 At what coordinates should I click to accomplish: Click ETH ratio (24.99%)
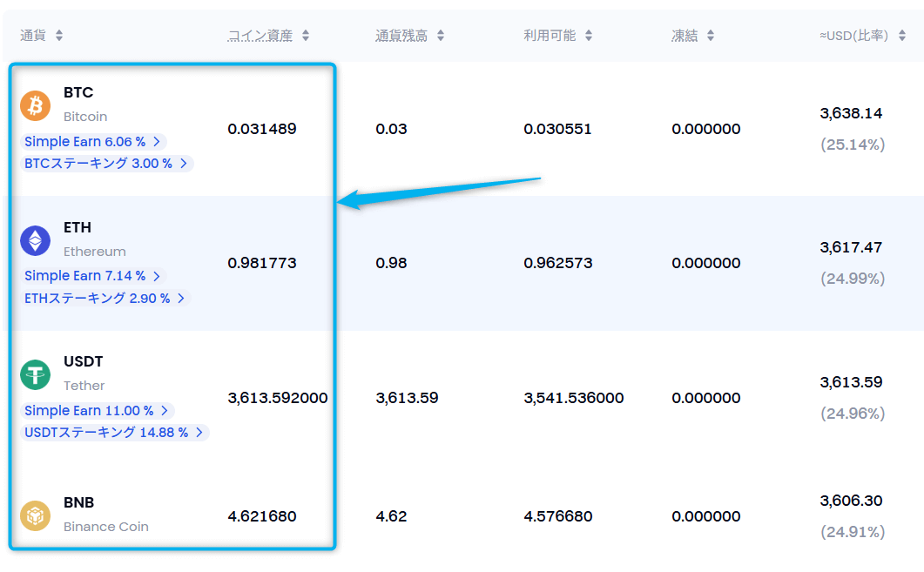click(x=853, y=279)
